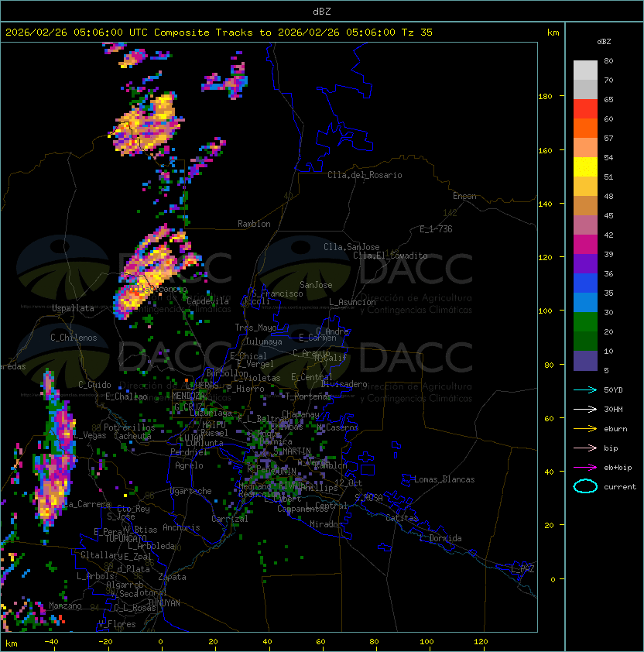
Task: Click the 'Anchoris' map label
Action: pos(181,527)
